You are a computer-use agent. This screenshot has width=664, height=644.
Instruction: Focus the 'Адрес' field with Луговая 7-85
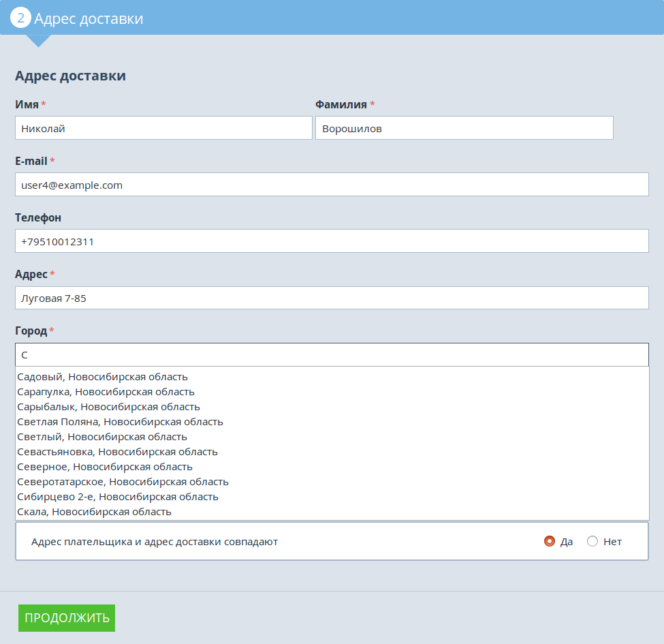pos(332,298)
